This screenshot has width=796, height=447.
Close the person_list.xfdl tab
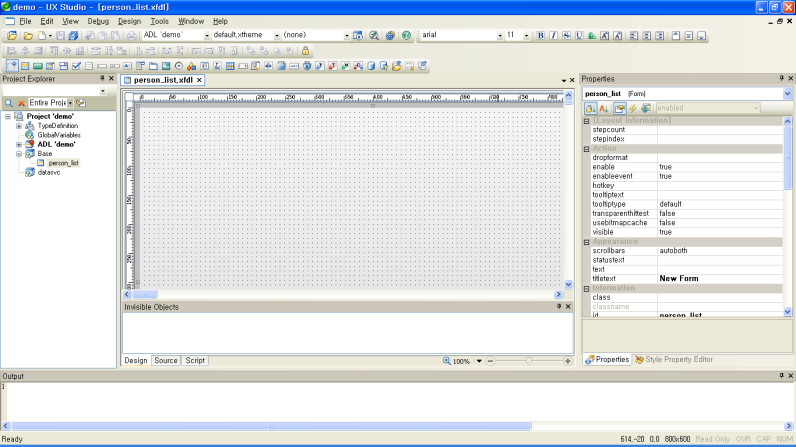click(200, 80)
